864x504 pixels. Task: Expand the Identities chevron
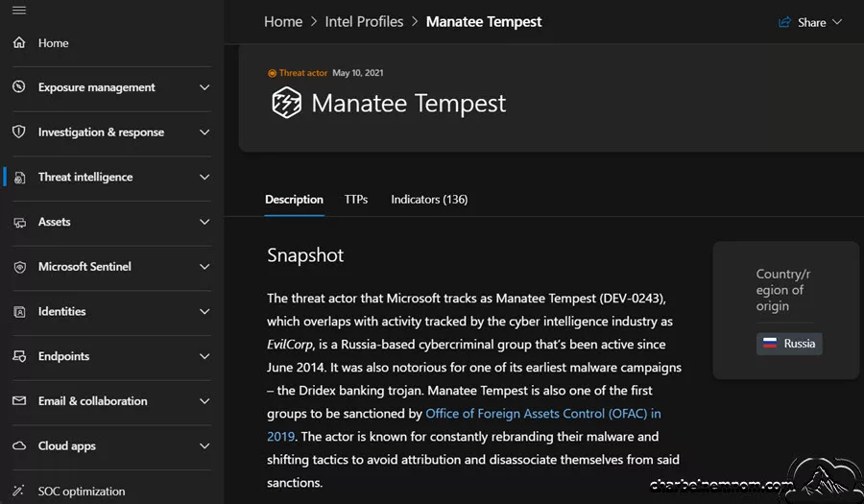pos(204,311)
